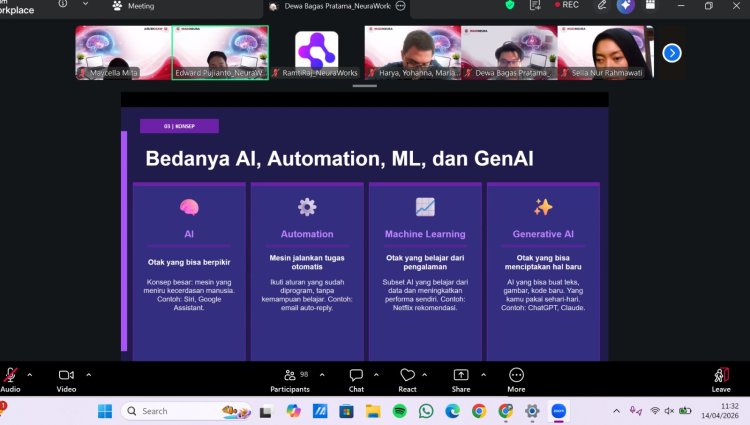Viewport: 750px width, 425px height.
Task: Click the Generative AI sparkles icon
Action: pyautogui.click(x=543, y=207)
